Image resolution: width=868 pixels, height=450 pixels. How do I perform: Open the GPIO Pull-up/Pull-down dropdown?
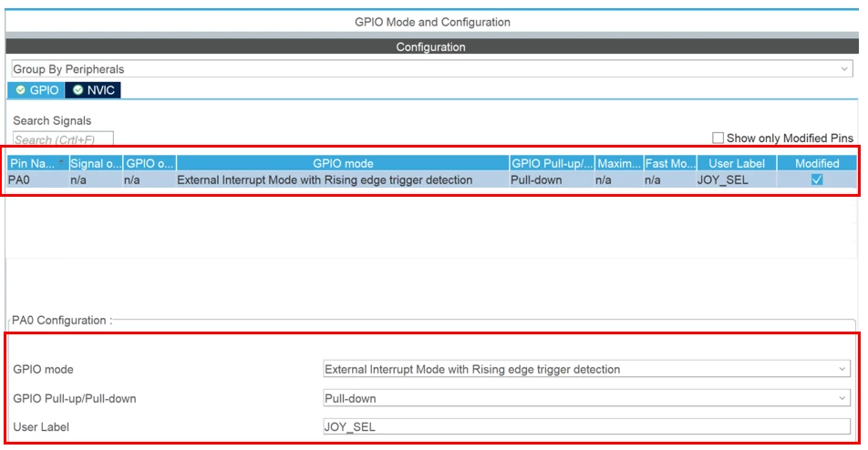pyautogui.click(x=586, y=398)
